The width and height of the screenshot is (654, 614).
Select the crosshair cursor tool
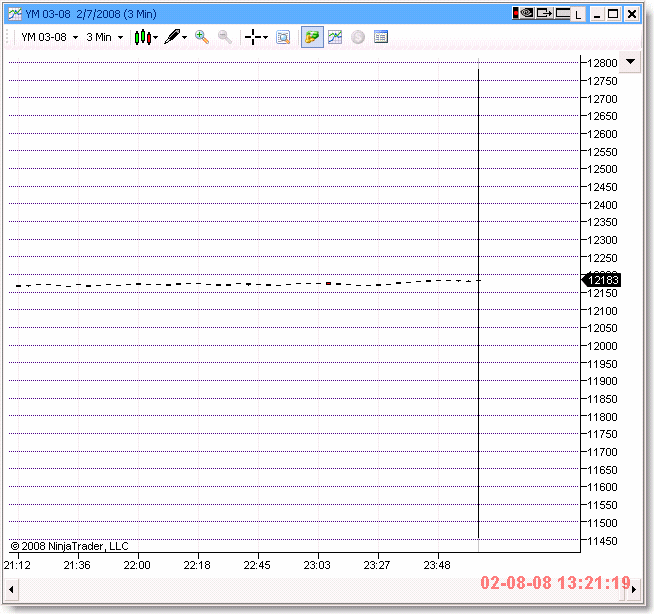(x=253, y=37)
